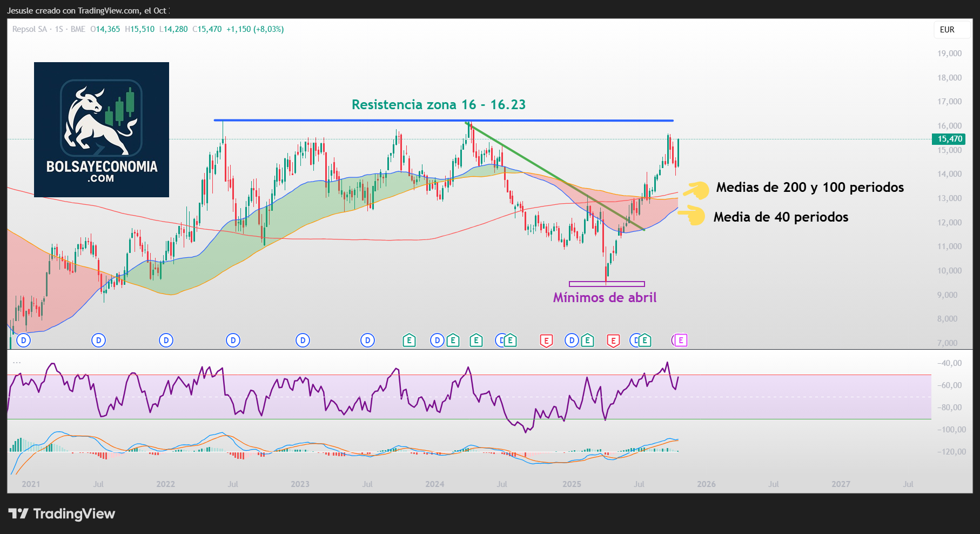
Task: Click the dividend marker below Jul 2021
Action: 98,341
